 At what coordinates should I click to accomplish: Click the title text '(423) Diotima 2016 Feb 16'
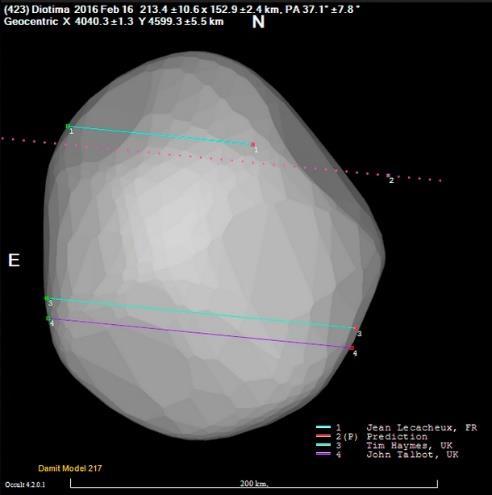(x=68, y=9)
